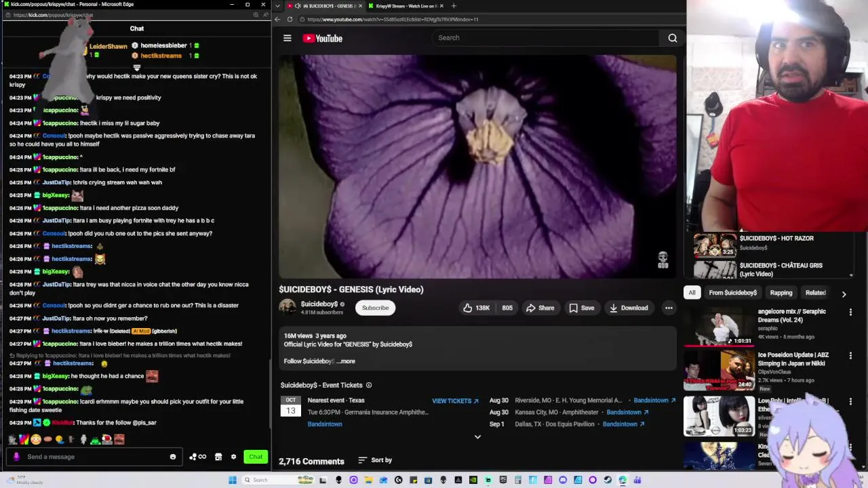Open Discord from the taskbar
This screenshot has height=488, width=868.
563,480
